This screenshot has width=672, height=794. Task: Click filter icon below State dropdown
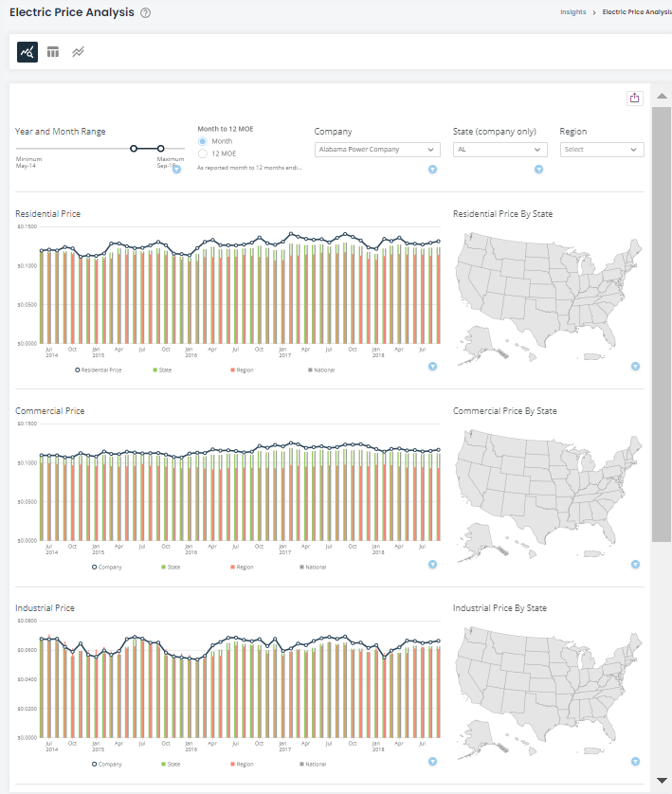[x=538, y=170]
